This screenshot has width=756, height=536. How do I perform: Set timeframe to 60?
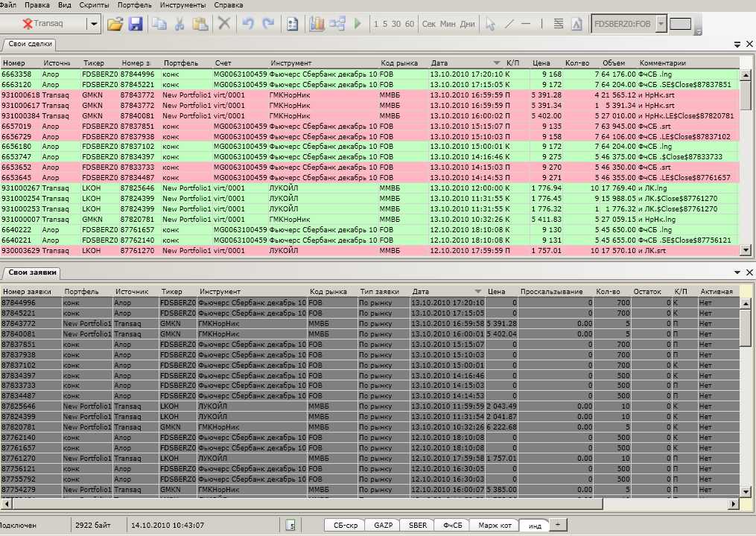410,24
